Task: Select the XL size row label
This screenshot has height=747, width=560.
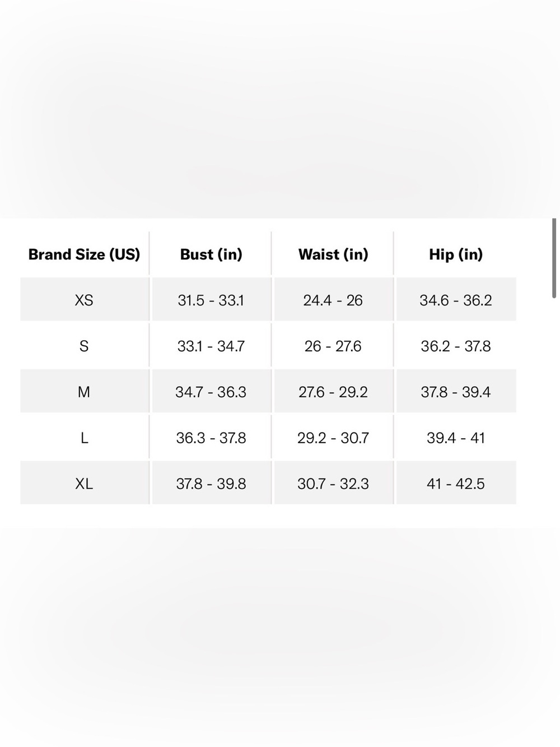Action: tap(84, 484)
